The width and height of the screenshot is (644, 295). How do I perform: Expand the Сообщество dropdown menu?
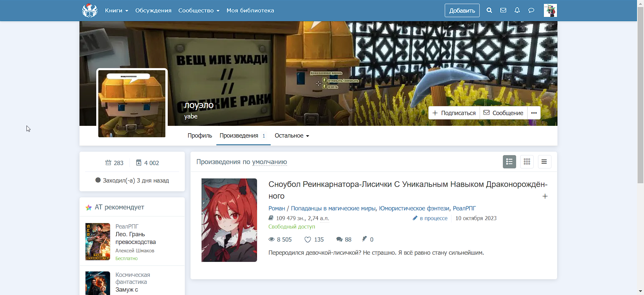click(199, 10)
